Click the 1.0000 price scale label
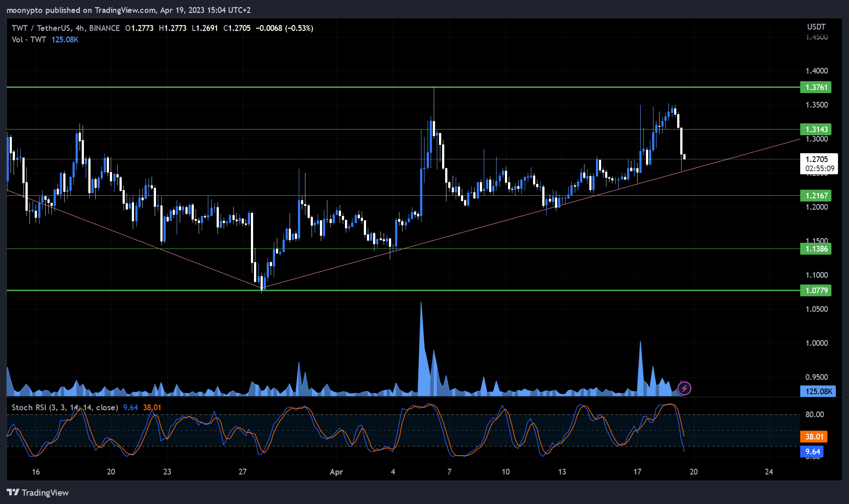This screenshot has width=849, height=504. [x=816, y=343]
